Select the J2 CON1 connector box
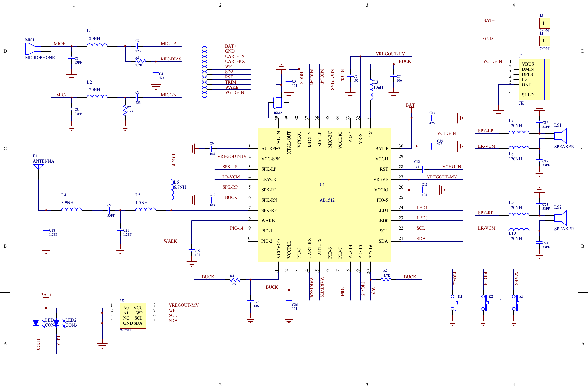588x390 pixels. click(x=544, y=23)
